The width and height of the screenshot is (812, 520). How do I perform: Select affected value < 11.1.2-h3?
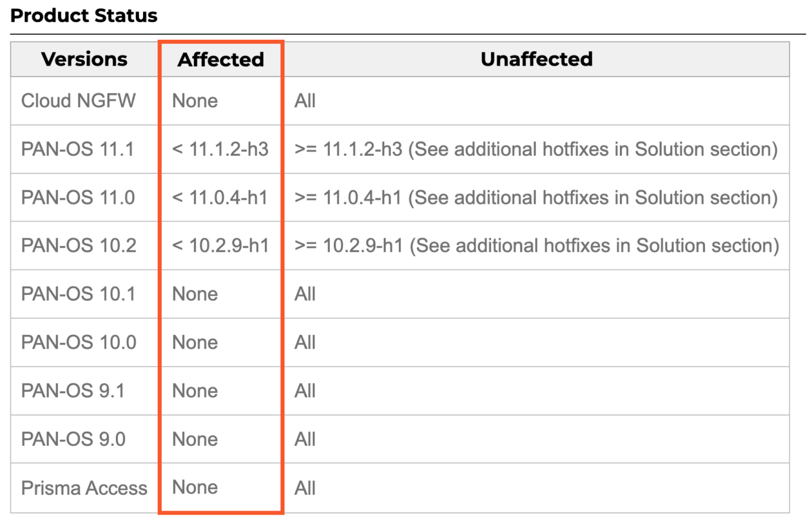click(220, 149)
